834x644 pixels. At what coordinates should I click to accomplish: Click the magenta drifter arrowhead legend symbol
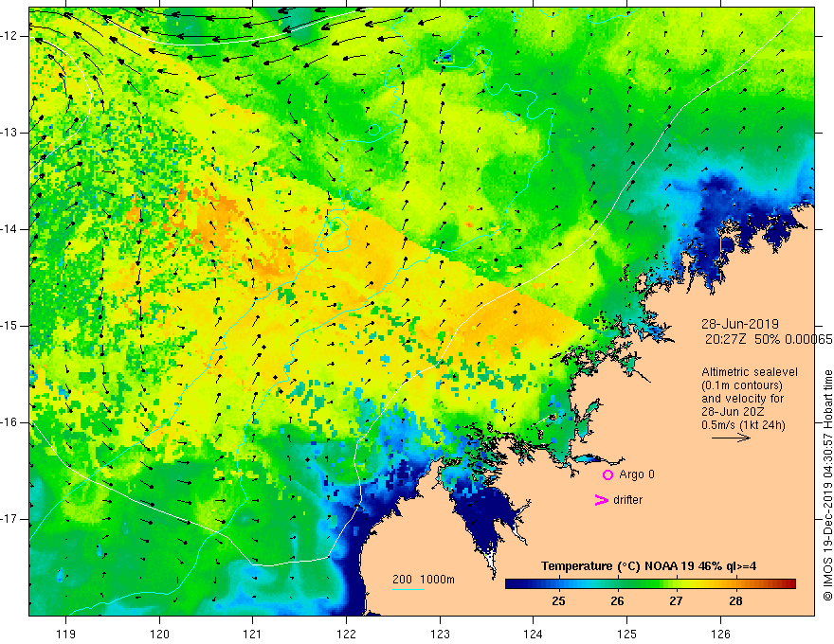click(x=601, y=500)
